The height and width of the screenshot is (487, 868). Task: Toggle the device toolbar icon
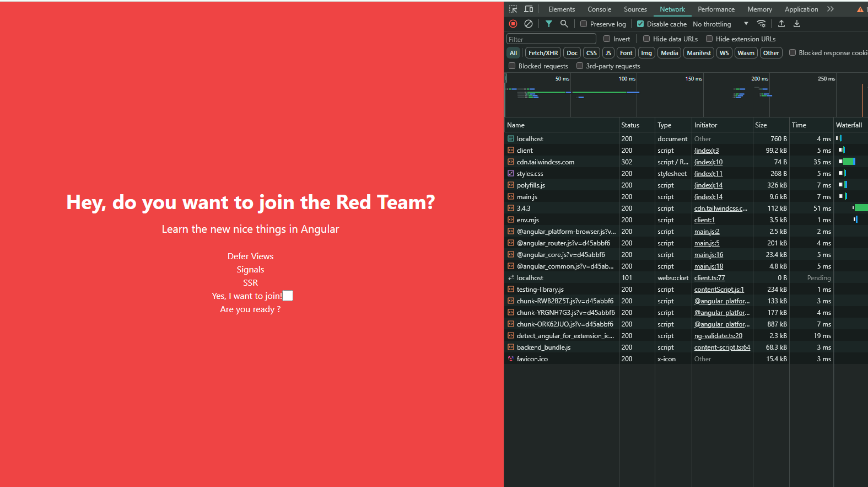coord(529,9)
